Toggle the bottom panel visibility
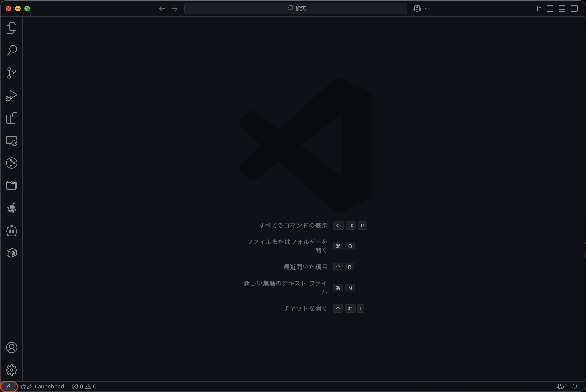586x392 pixels. click(562, 8)
